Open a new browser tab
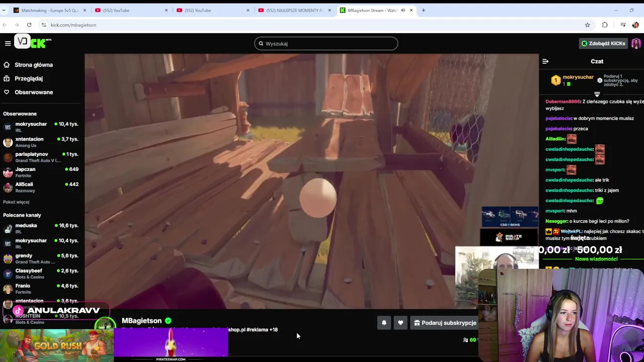This screenshot has width=644, height=362. pyautogui.click(x=423, y=10)
